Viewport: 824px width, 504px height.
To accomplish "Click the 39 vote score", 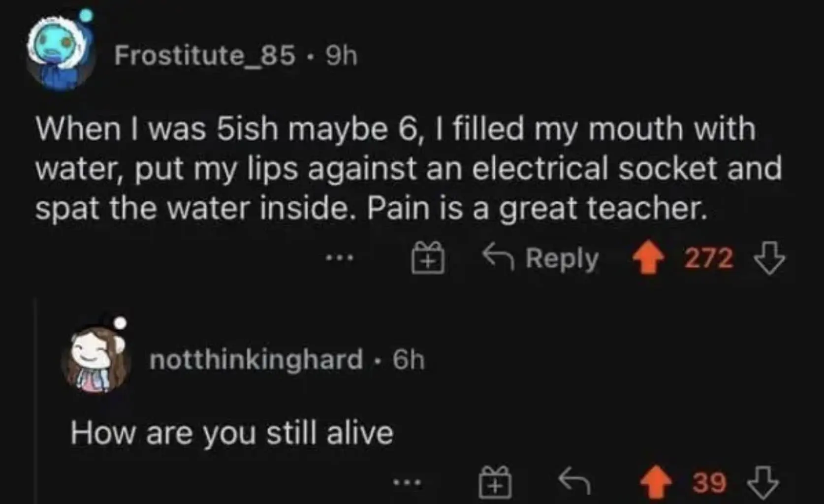I will [709, 482].
